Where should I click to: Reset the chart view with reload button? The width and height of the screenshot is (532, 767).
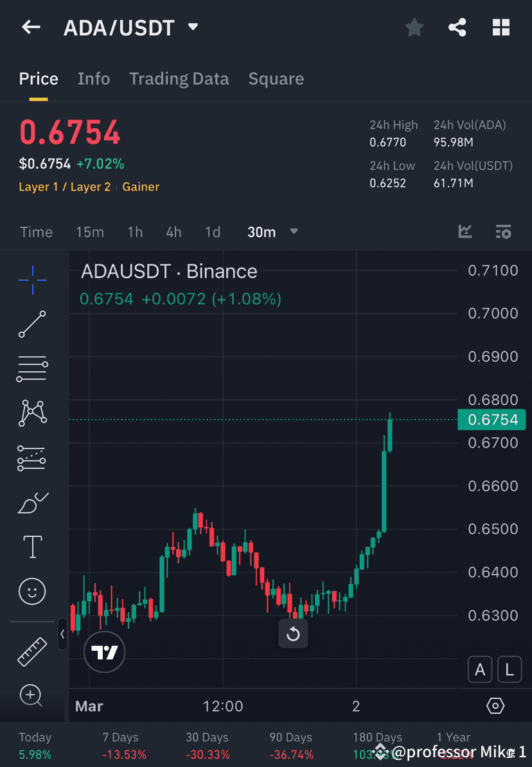tap(294, 634)
